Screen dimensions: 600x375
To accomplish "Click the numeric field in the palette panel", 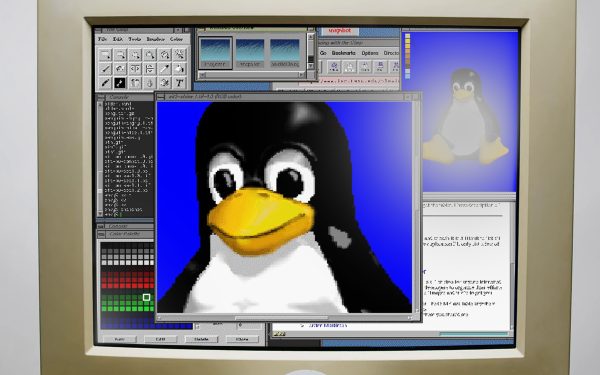I will [x=249, y=326].
